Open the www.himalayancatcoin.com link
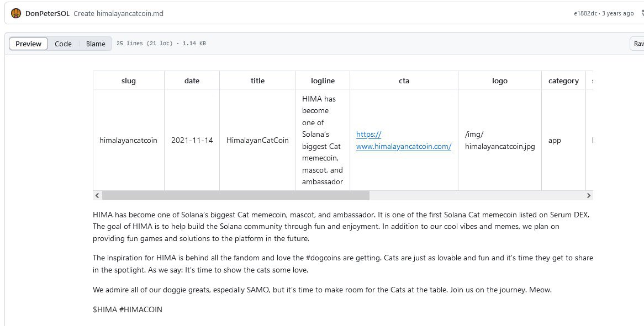Viewport: 644px width, 326px height. pyautogui.click(x=404, y=140)
